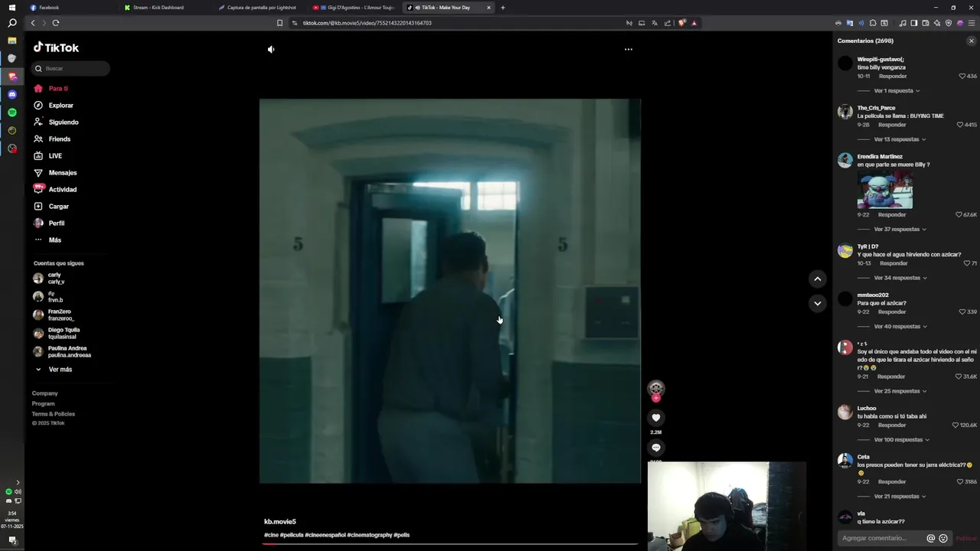
Task: Like The_Cris_Parce's comment with 4415 likes
Action: 960,125
